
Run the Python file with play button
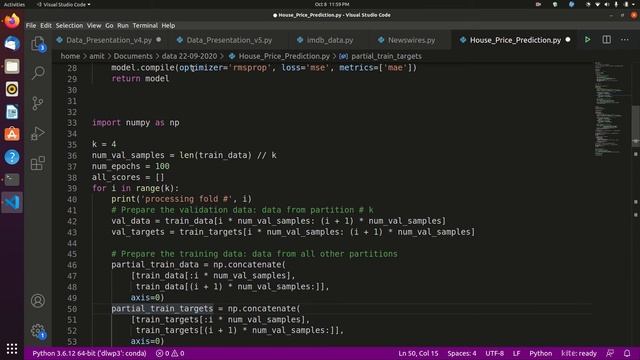pos(587,40)
